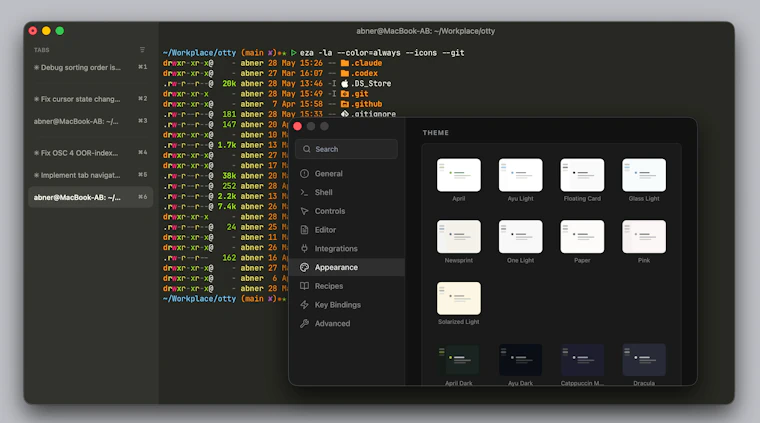Screen dimensions: 760x423
Task: Go to Controls settings
Action: point(347,211)
